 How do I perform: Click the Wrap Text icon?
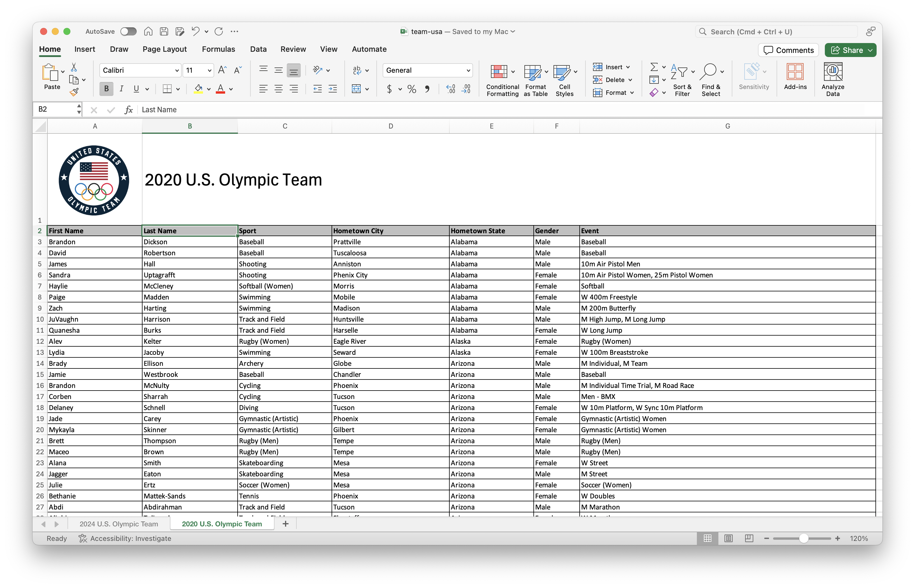[357, 70]
